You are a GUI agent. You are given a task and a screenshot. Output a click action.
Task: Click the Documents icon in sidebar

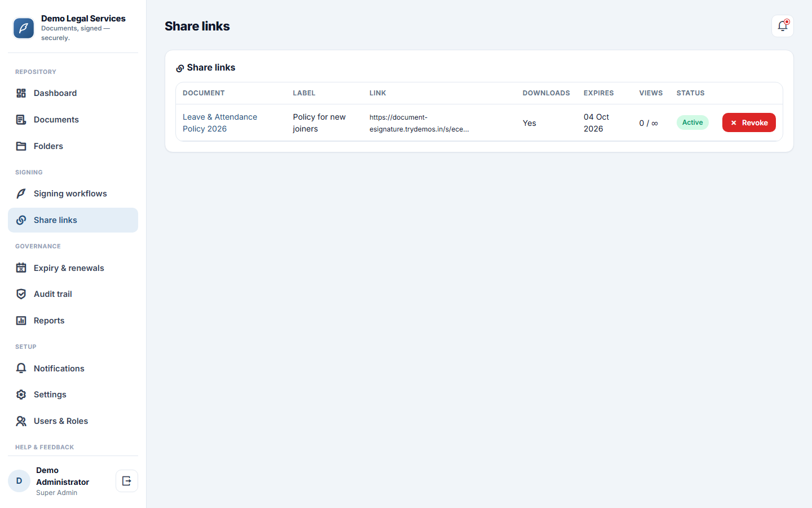point(21,120)
